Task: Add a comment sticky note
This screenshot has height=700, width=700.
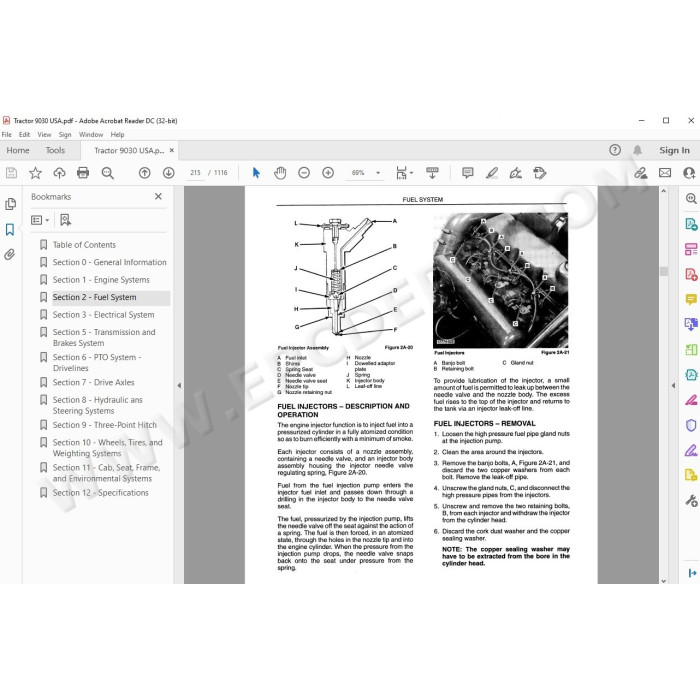Action: pyautogui.click(x=467, y=173)
